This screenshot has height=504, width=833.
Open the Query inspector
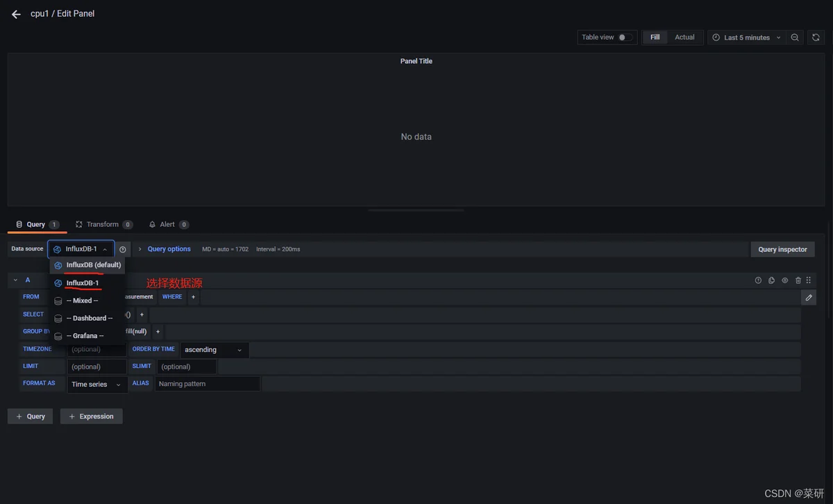tap(782, 249)
